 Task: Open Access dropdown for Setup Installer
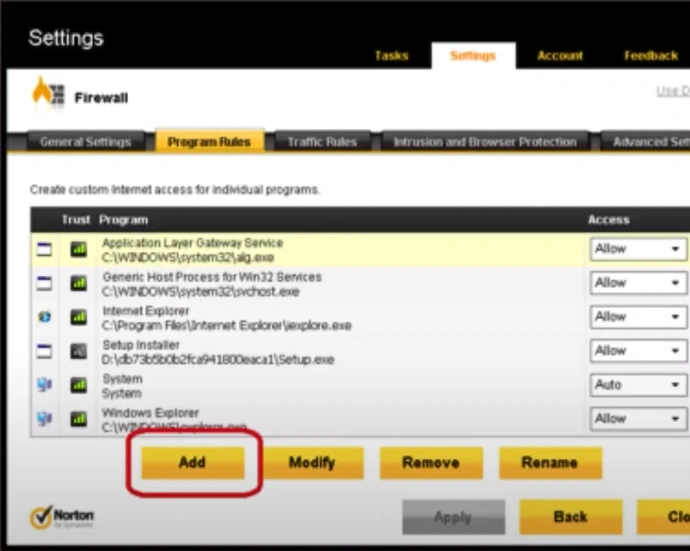point(638,351)
